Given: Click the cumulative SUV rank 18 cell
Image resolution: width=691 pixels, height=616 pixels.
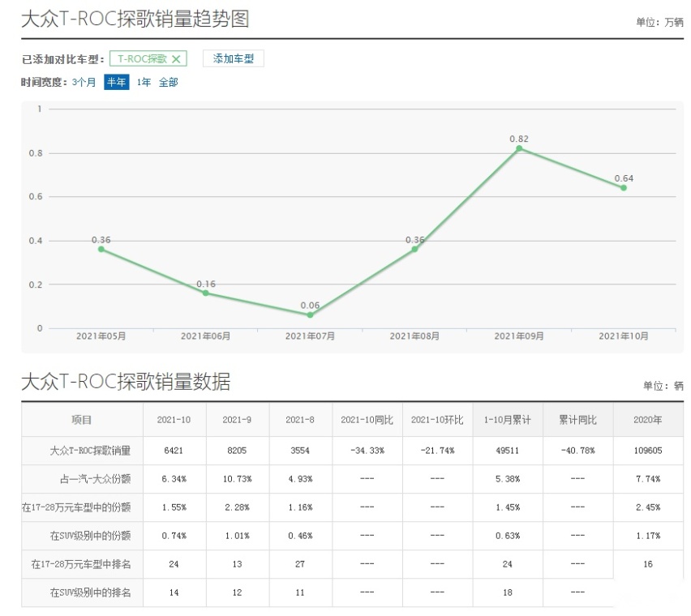Looking at the screenshot, I should (x=507, y=592).
